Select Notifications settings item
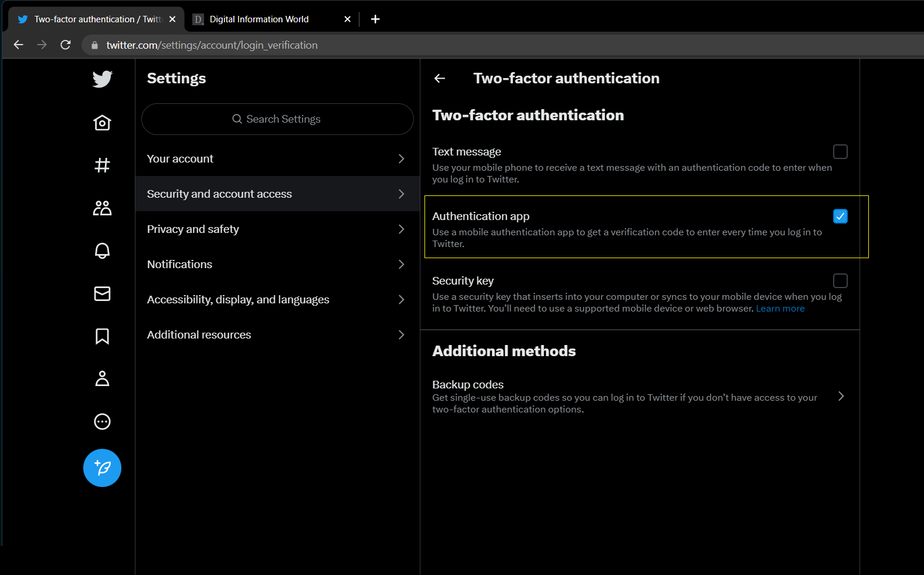Screen dimensions: 924x575 (277, 264)
